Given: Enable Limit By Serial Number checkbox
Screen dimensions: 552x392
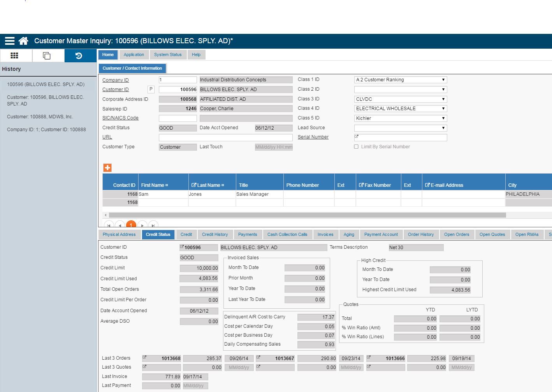Looking at the screenshot, I should point(356,147).
